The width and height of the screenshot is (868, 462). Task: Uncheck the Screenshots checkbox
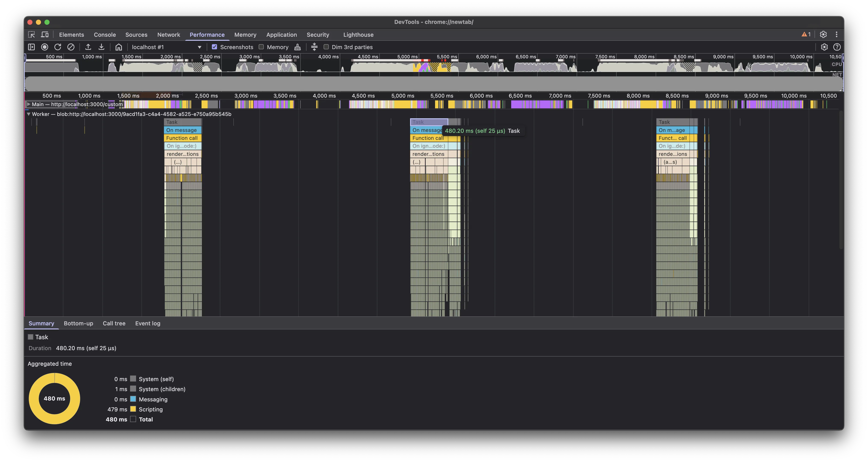(x=214, y=47)
